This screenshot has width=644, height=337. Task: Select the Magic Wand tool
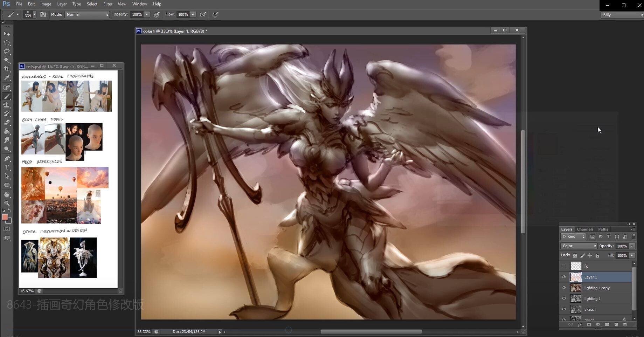click(x=7, y=60)
